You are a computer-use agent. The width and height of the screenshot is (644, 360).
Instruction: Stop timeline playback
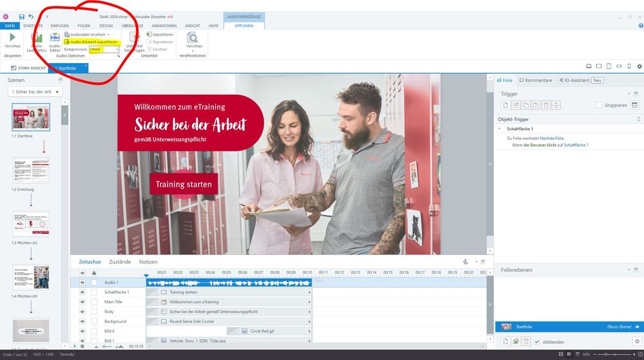coord(82,346)
